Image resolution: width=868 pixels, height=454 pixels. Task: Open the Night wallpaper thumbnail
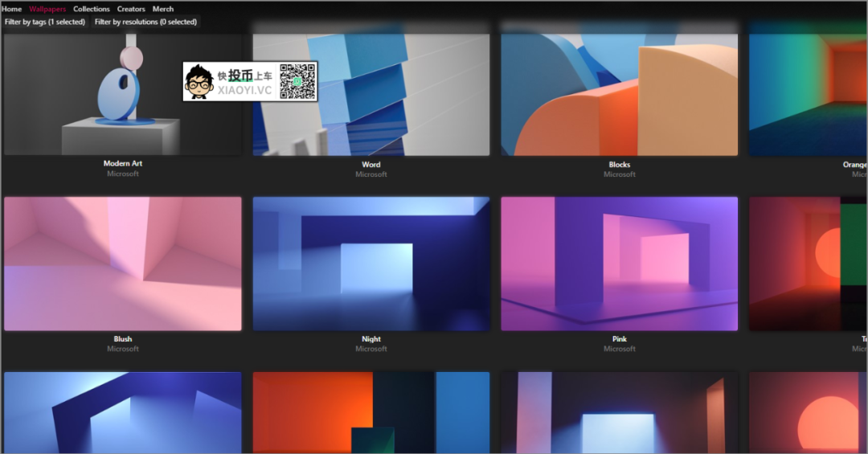tap(371, 264)
